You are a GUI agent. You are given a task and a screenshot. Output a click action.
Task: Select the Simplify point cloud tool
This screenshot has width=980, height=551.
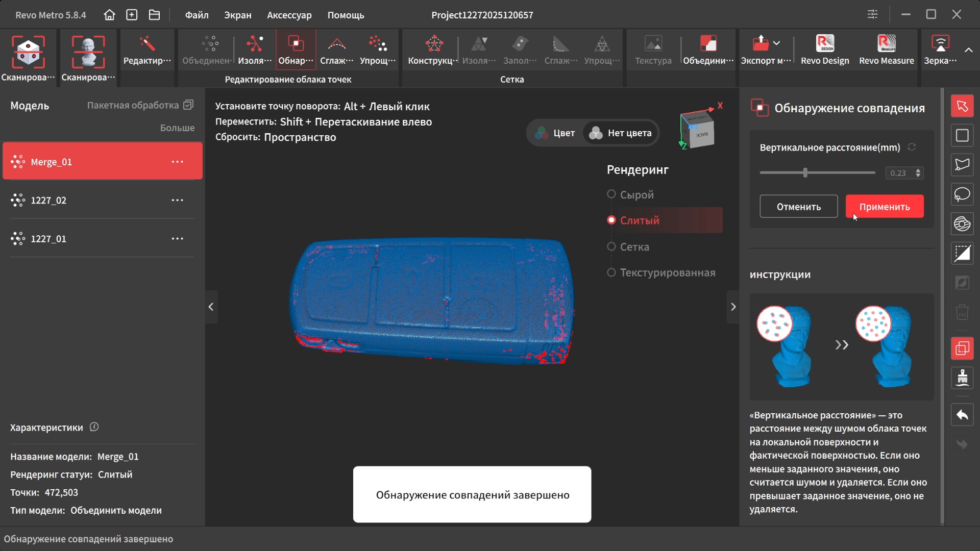click(x=377, y=50)
